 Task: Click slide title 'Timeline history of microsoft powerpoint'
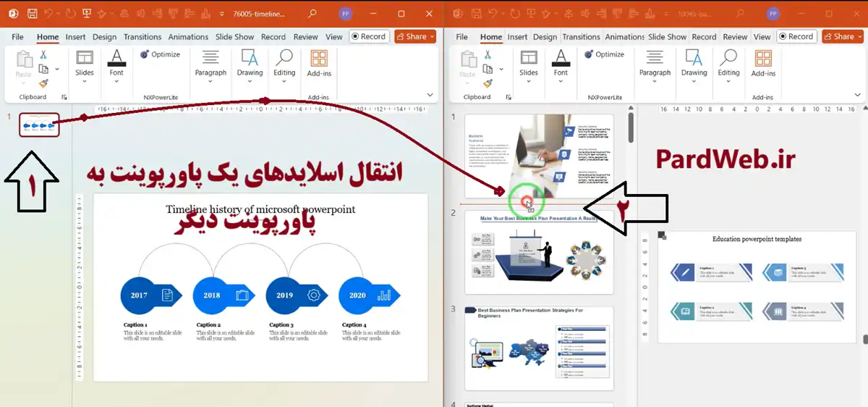260,209
